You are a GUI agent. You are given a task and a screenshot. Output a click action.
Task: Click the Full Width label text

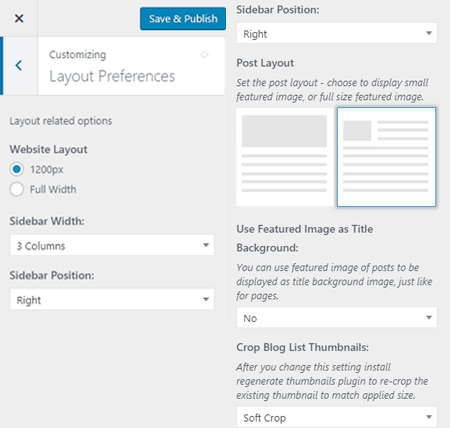point(53,189)
